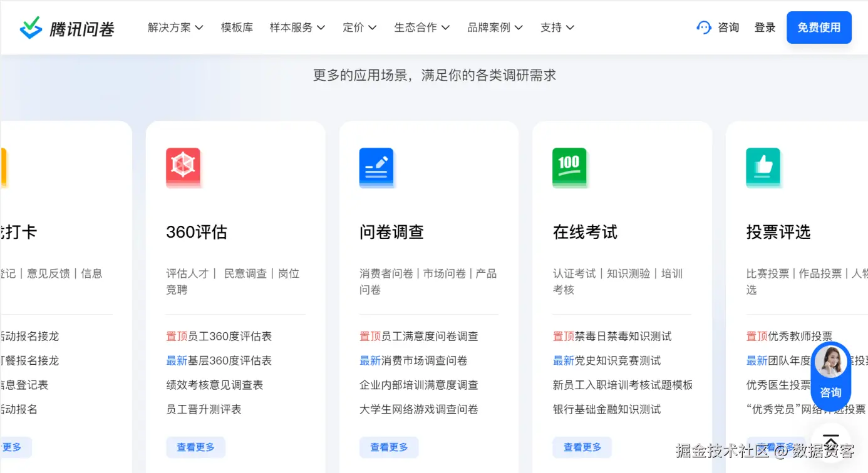The width and height of the screenshot is (868, 473).
Task: Expand the 支持 dropdown menu
Action: tap(557, 28)
